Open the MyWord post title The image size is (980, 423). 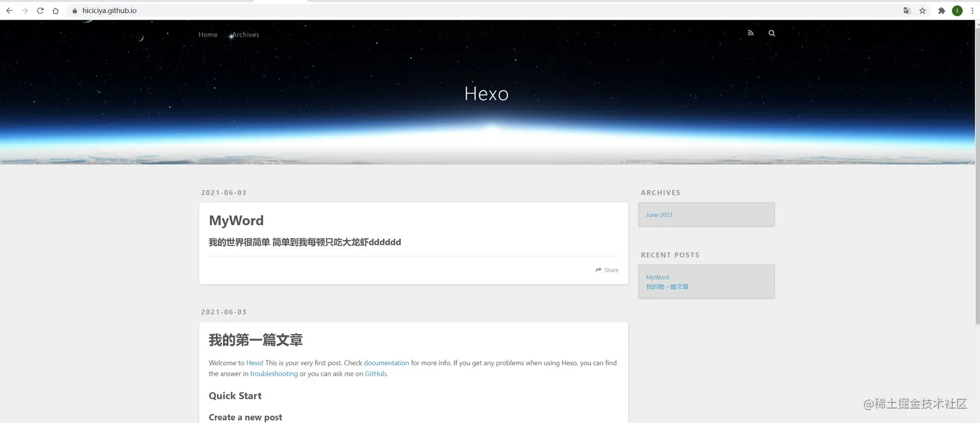click(236, 221)
